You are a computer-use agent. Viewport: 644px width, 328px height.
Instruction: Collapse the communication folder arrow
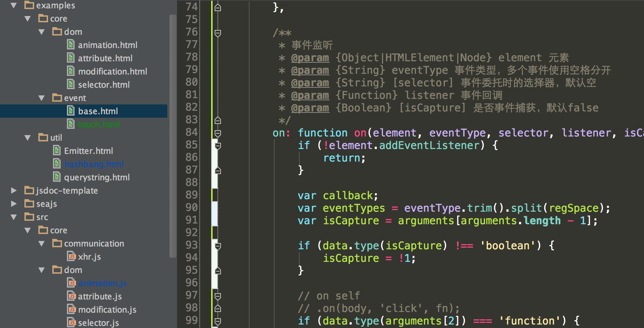41,243
